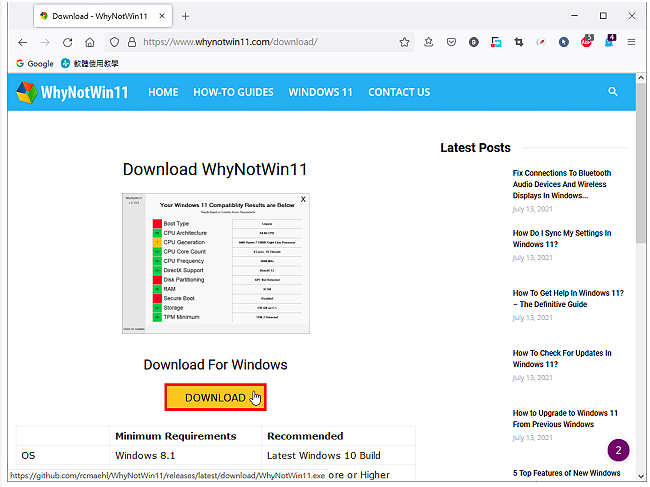Click the round dark extension icon
This screenshot has width=650, height=487.
474,42
